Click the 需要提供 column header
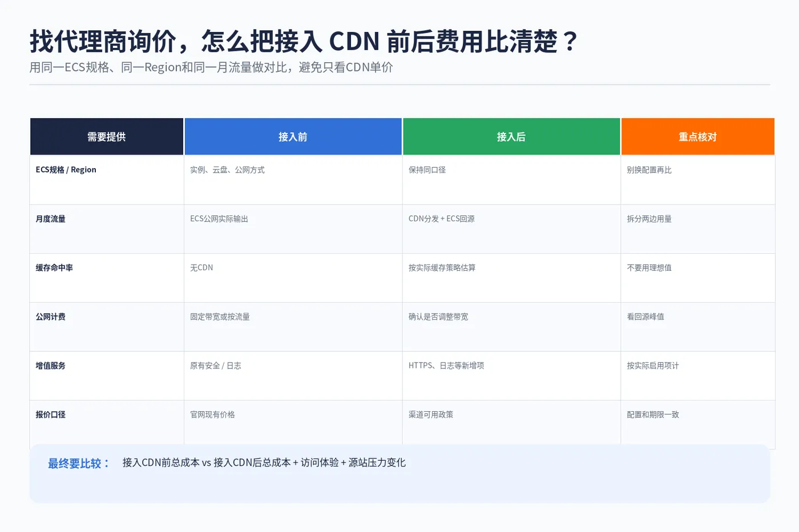This screenshot has height=532, width=799. pyautogui.click(x=107, y=137)
